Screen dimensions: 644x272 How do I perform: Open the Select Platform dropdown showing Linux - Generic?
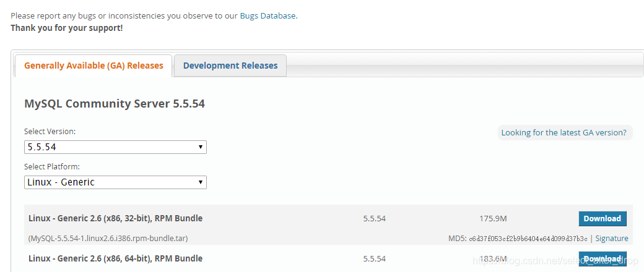[x=115, y=182]
